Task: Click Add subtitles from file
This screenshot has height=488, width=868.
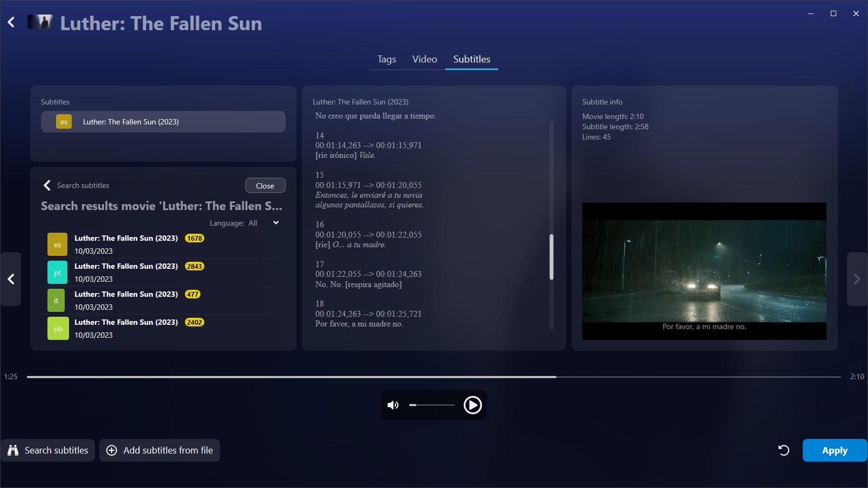Action: [160, 450]
